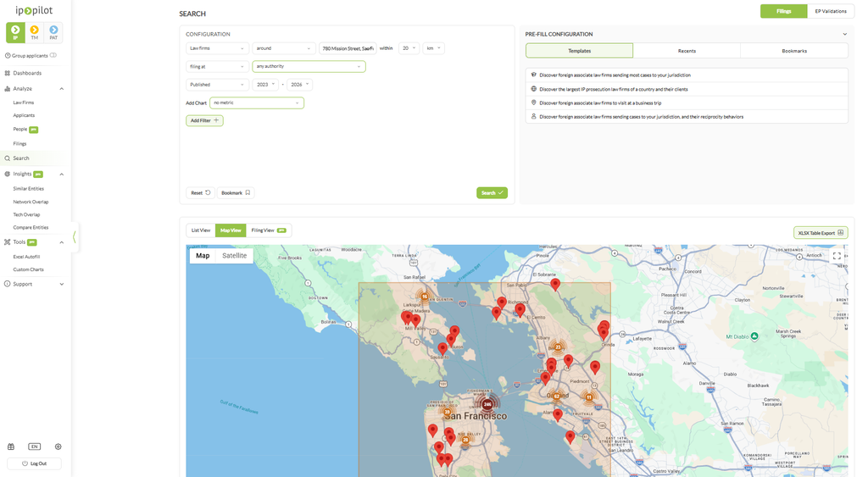
Task: Open the 2026 end year dropdown
Action: coord(299,85)
